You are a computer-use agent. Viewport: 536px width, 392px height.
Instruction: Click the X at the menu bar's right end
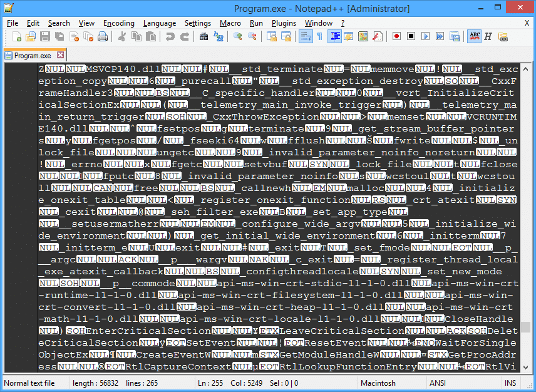[x=527, y=23]
